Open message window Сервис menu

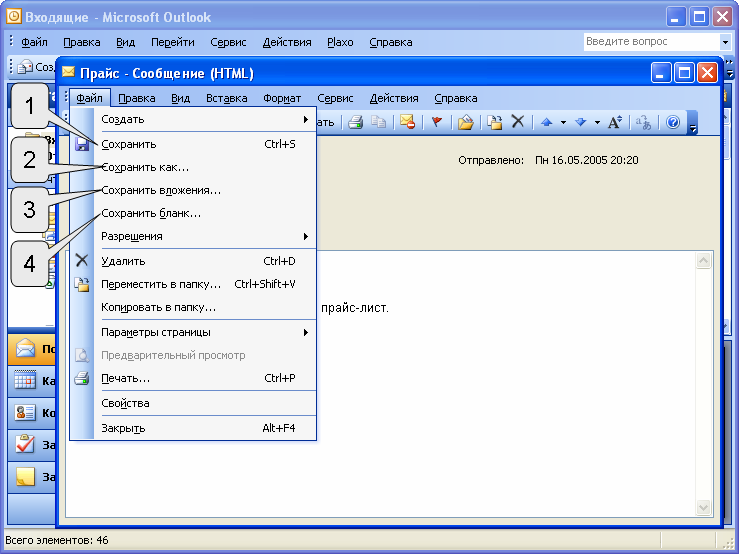click(x=335, y=98)
